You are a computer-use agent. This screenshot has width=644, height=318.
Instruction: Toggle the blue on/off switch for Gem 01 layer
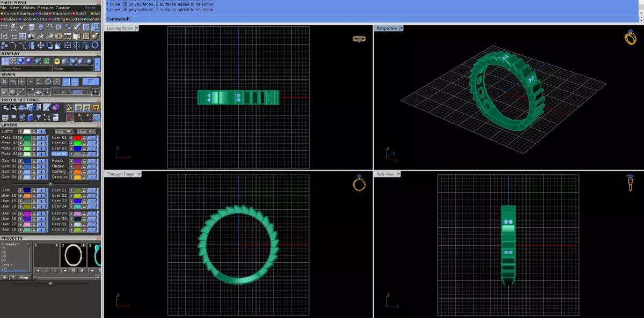click(41, 160)
